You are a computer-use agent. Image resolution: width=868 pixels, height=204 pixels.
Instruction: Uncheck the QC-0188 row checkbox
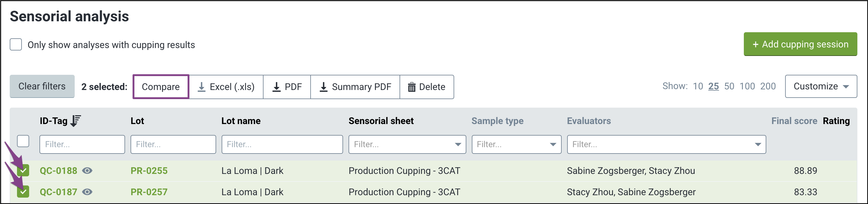23,171
